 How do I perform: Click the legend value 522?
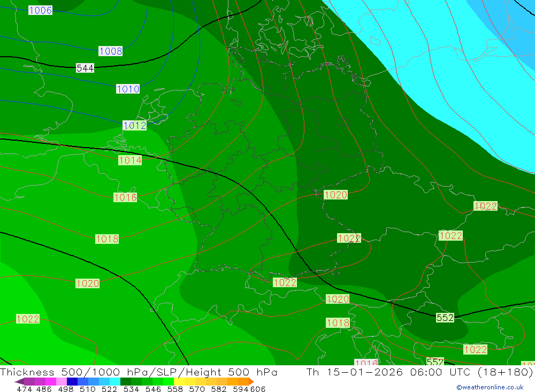tap(109, 389)
